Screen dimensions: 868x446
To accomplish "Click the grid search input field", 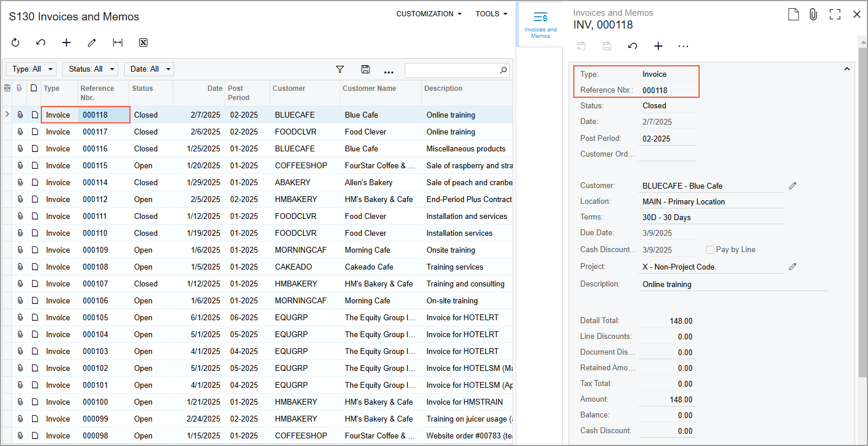I will point(452,70).
